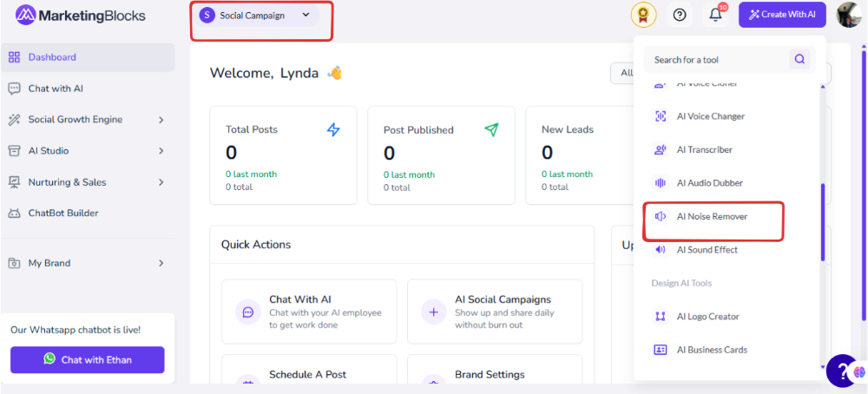Click the AI Logo Creator icon
Image resolution: width=868 pixels, height=394 pixels.
tap(661, 317)
